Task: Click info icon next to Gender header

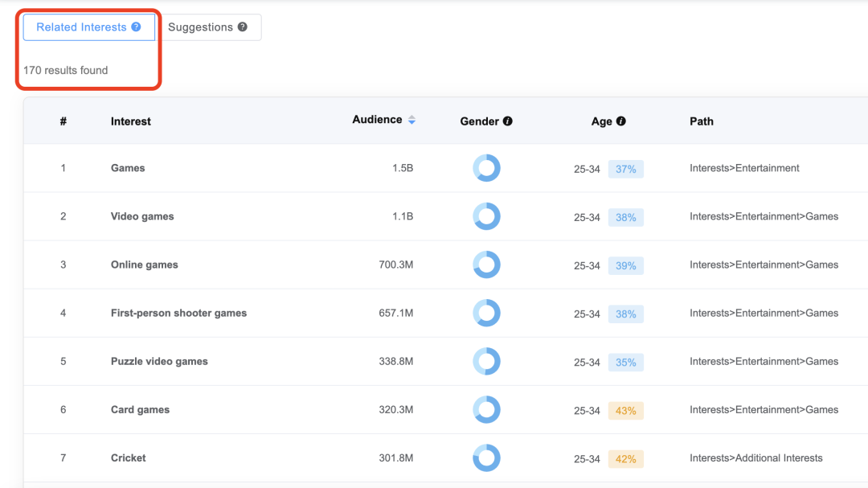Action: 507,121
